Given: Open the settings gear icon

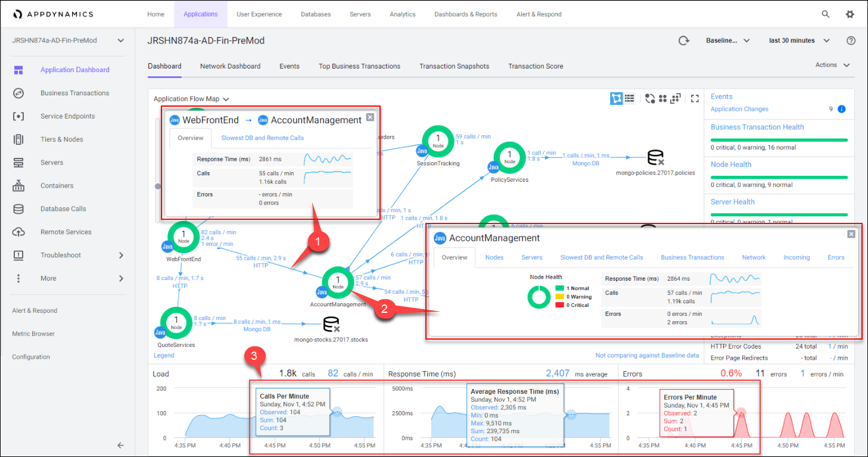Looking at the screenshot, I should coord(850,14).
